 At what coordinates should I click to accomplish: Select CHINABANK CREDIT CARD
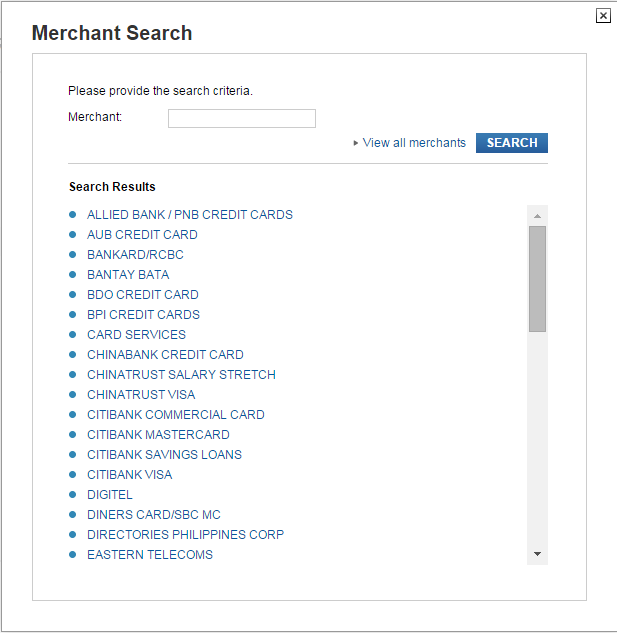pos(165,354)
